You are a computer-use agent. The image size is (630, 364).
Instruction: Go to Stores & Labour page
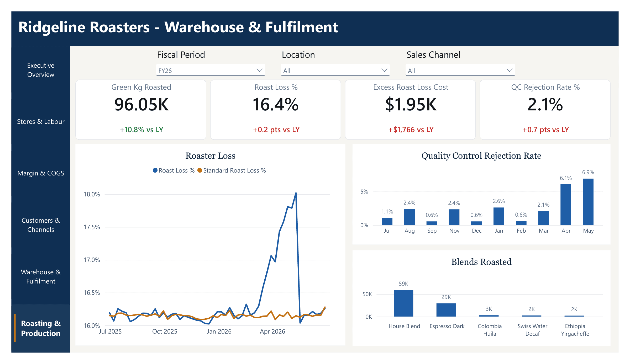point(41,121)
